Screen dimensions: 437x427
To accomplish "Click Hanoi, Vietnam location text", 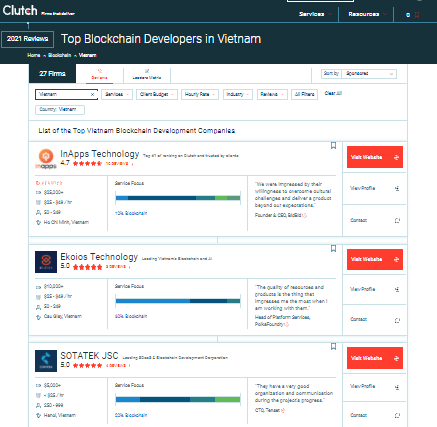I will 60,415.
